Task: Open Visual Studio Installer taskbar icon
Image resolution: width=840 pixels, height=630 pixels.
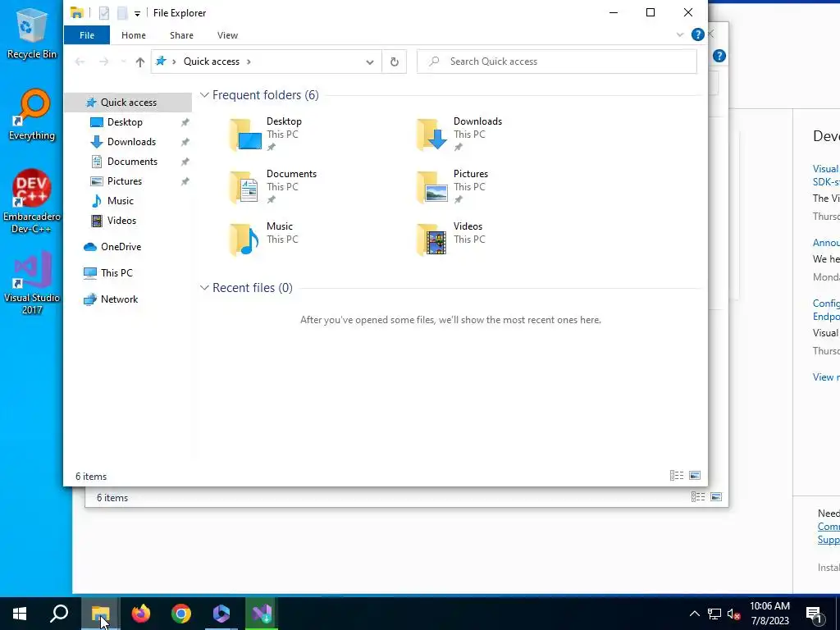Action: coord(262,614)
